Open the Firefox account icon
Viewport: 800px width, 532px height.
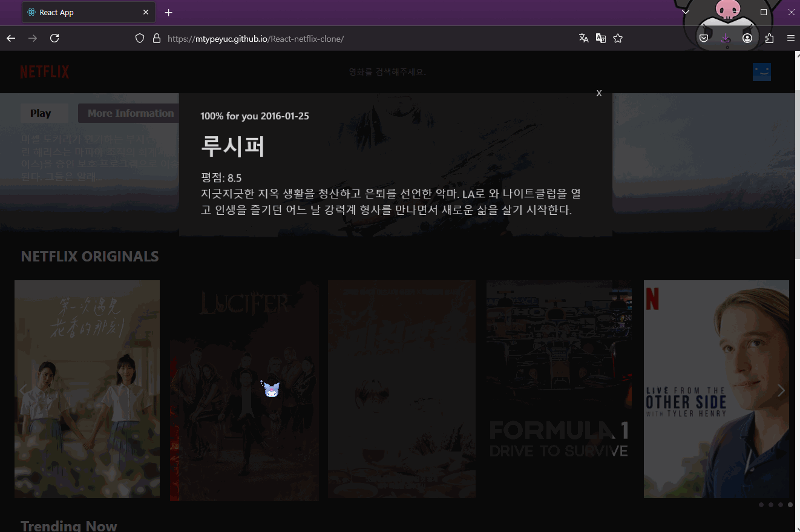click(747, 38)
